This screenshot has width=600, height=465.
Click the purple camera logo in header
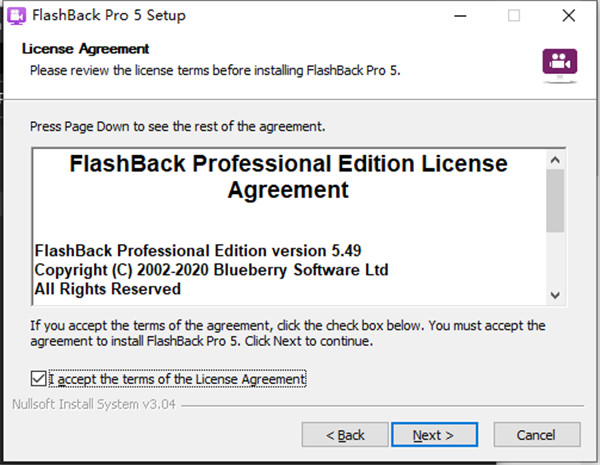point(559,60)
